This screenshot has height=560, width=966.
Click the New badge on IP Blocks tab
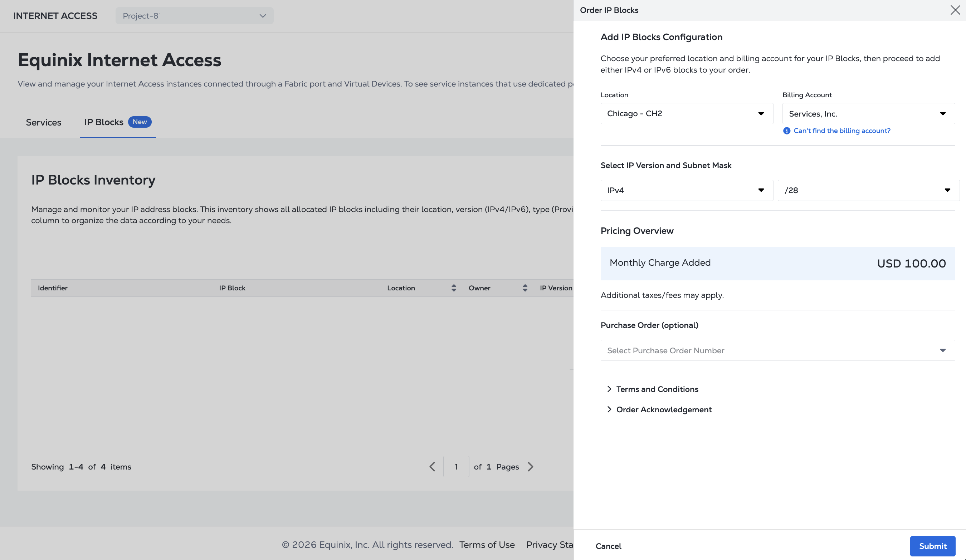click(x=140, y=122)
